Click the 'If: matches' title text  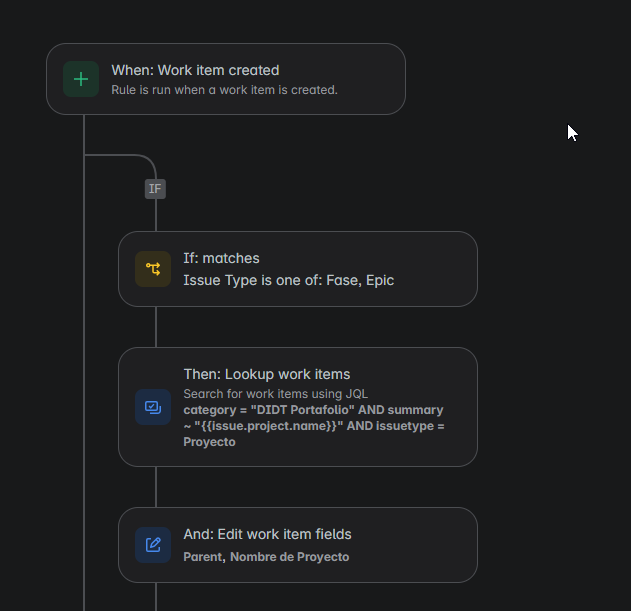point(221,258)
